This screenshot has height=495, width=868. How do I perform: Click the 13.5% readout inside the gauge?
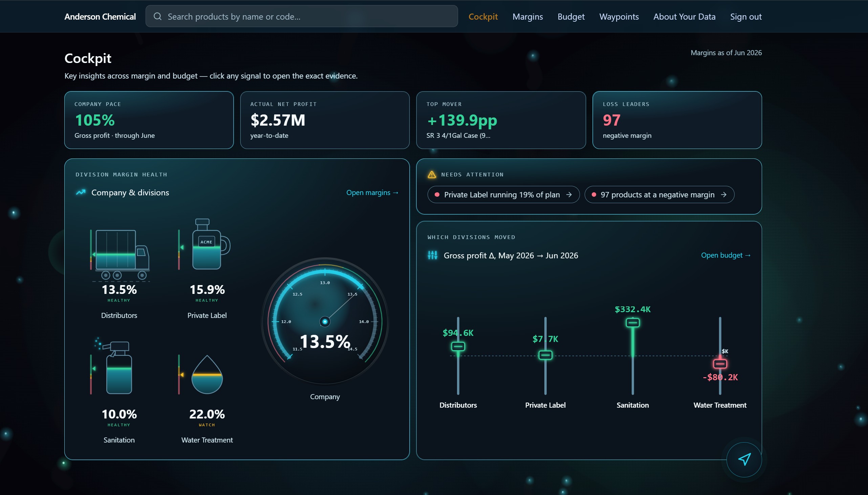tap(325, 341)
